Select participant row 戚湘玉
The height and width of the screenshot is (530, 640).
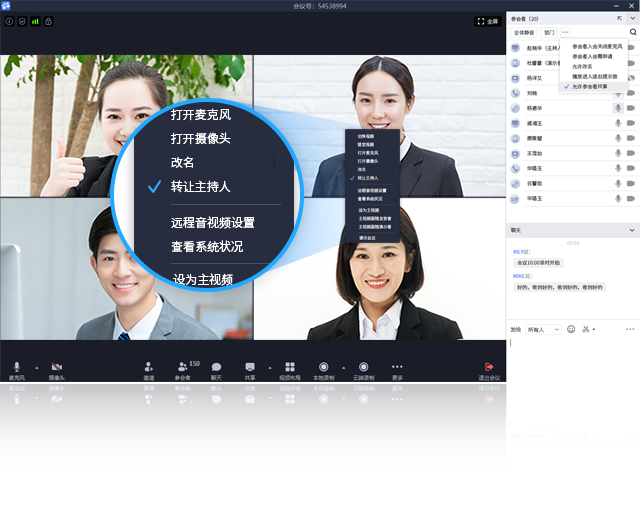[x=573, y=123]
